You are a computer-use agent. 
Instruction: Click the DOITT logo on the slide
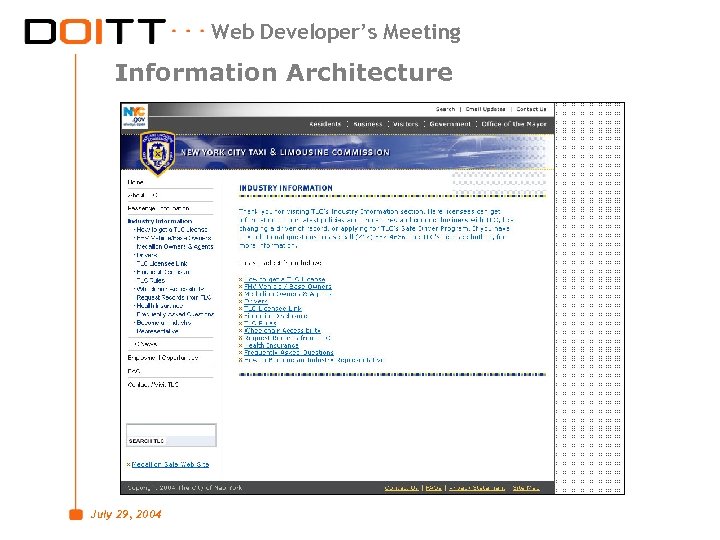tap(95, 31)
